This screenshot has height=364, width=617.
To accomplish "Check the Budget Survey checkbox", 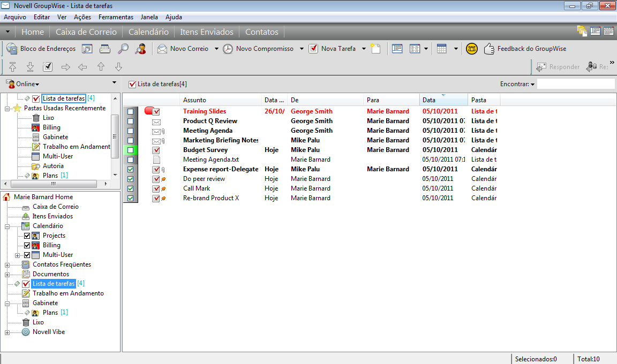I will click(x=130, y=150).
